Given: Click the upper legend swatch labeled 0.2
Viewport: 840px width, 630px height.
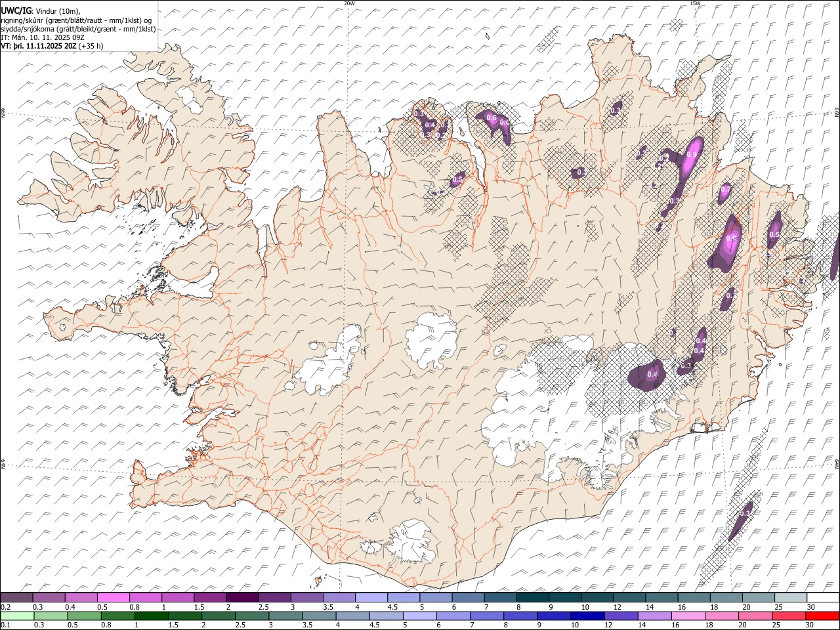Looking at the screenshot, I should point(17,598).
